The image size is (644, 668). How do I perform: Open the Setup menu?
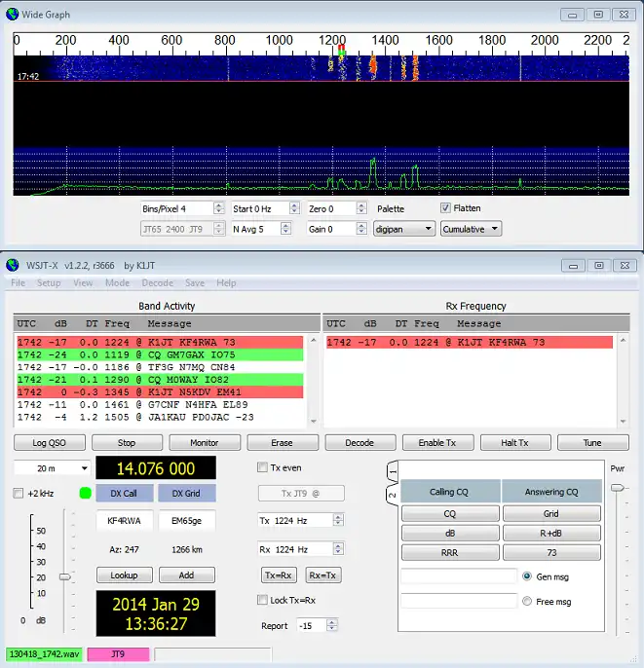click(x=49, y=283)
